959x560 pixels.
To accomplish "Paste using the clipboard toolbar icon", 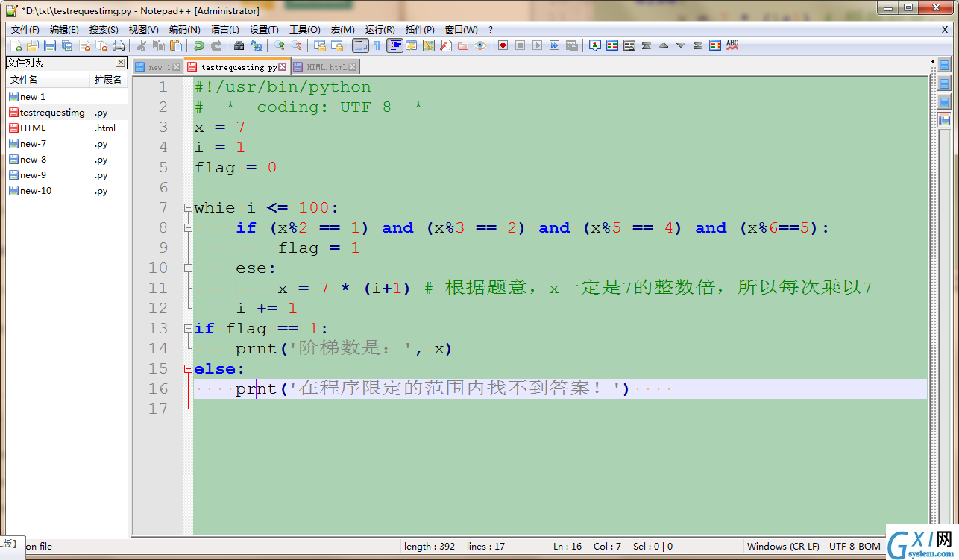I will point(176,45).
